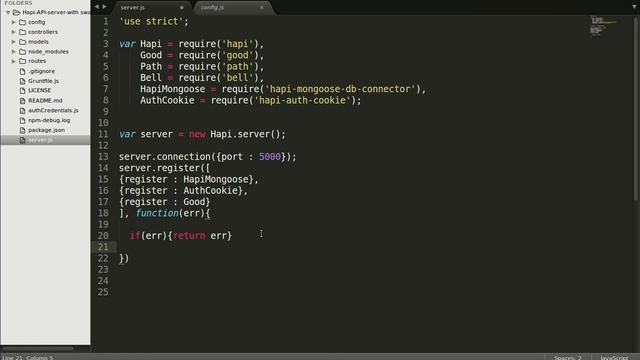Open .gitignore from the sidebar
This screenshot has height=360, width=640.
click(41, 71)
